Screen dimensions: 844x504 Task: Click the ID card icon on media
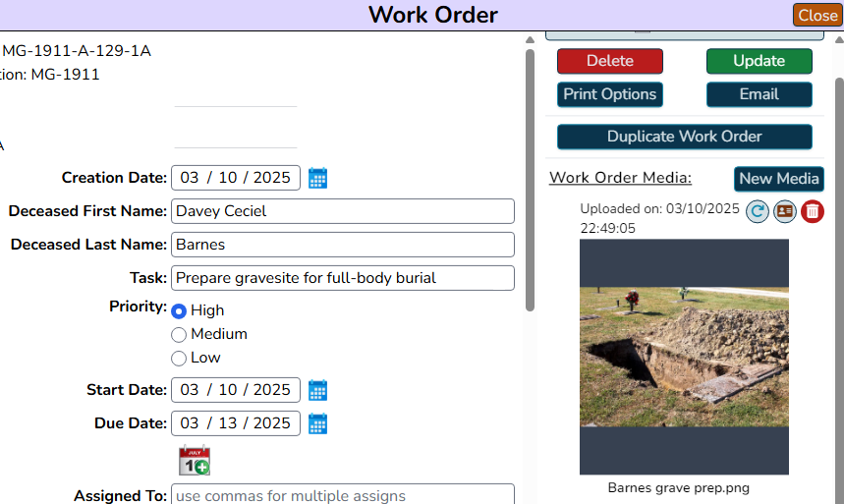pyautogui.click(x=785, y=211)
